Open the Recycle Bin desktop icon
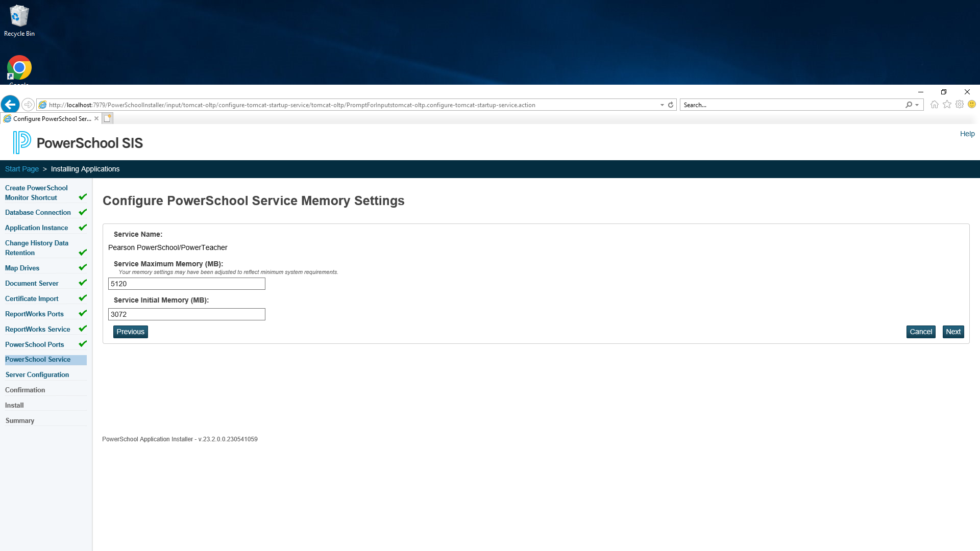The height and width of the screenshot is (551, 980). click(19, 21)
